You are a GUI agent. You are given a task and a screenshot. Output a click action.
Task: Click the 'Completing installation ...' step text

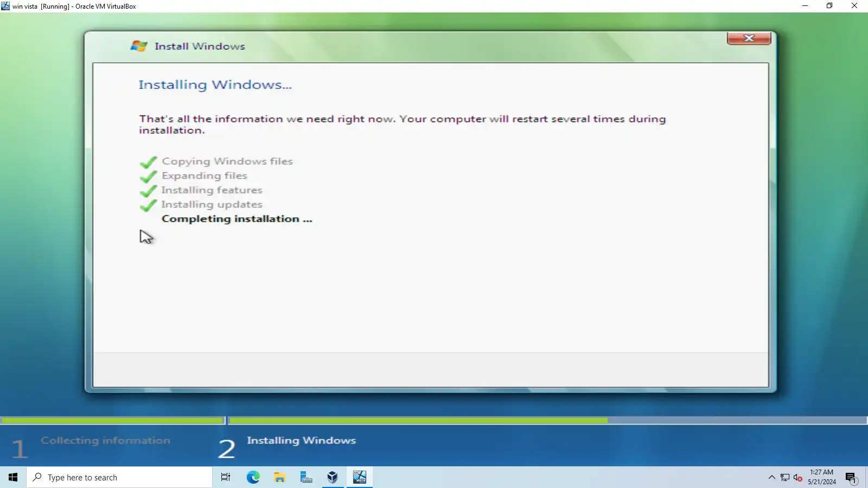[237, 219]
